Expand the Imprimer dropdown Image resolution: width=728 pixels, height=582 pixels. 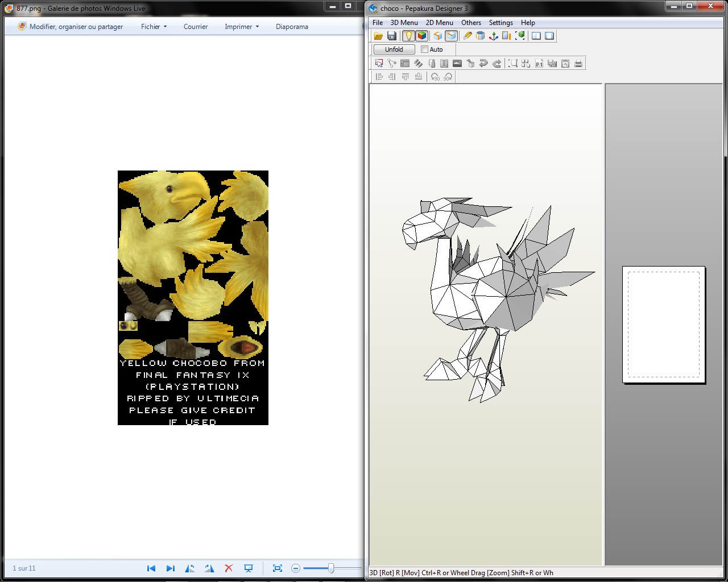click(x=242, y=27)
